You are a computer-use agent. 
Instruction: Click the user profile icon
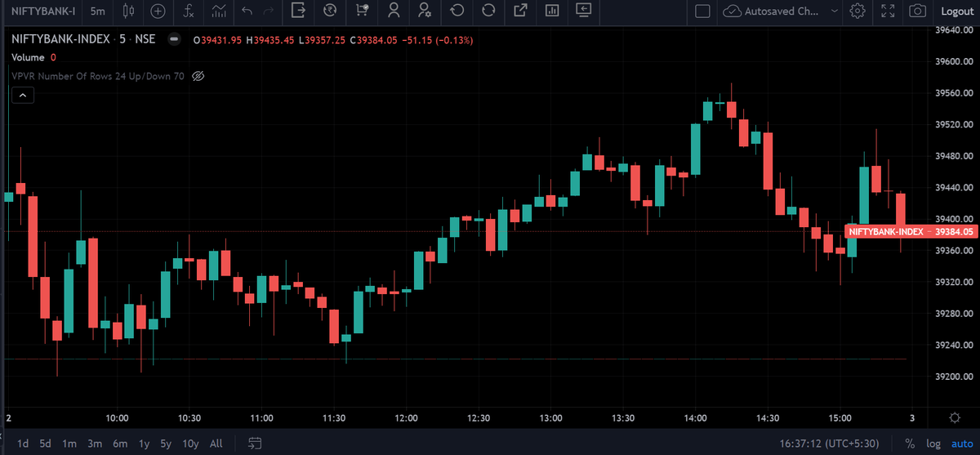point(394,11)
